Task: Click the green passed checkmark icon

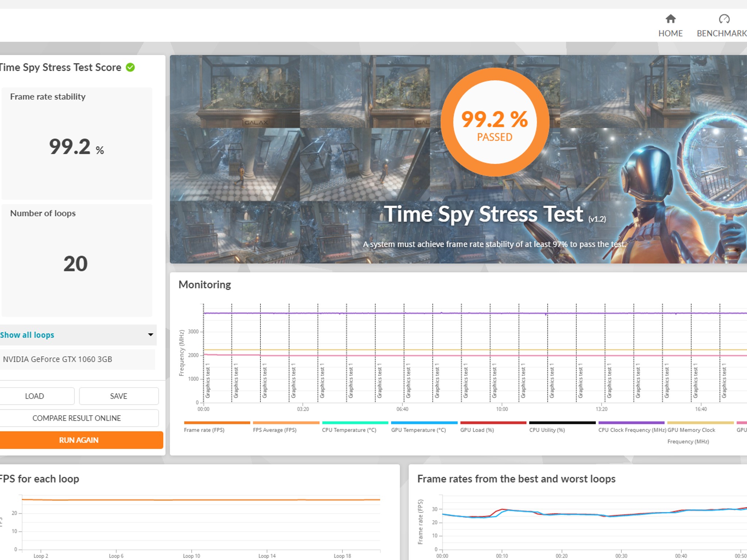Action: pos(130,67)
